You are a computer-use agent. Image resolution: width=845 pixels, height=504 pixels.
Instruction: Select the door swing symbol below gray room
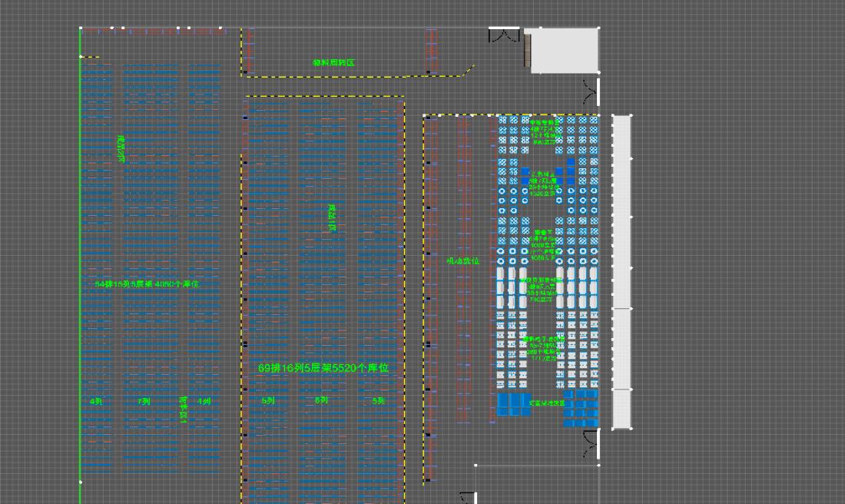[590, 92]
